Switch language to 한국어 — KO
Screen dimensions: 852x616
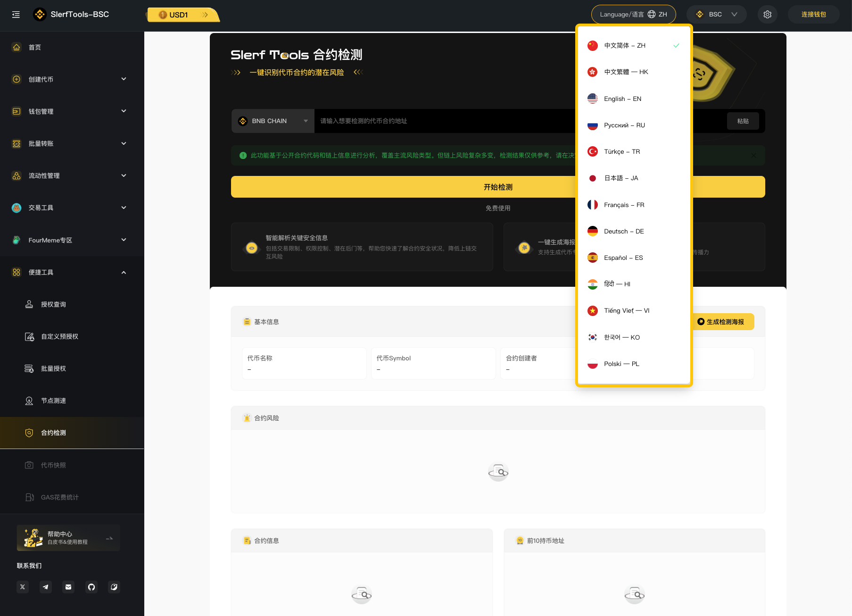pos(621,337)
